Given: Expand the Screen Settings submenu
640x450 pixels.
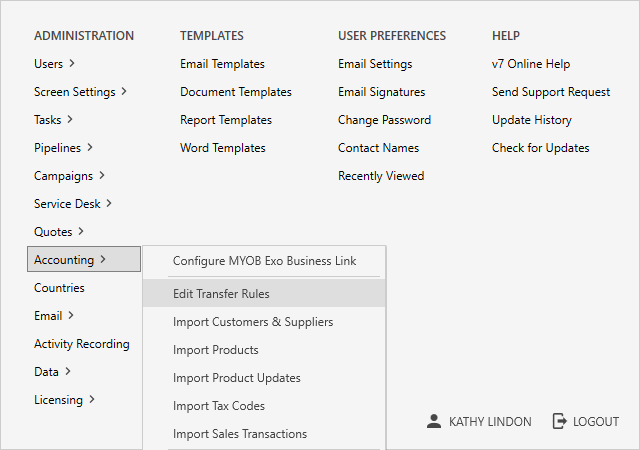Looking at the screenshot, I should click(80, 92).
